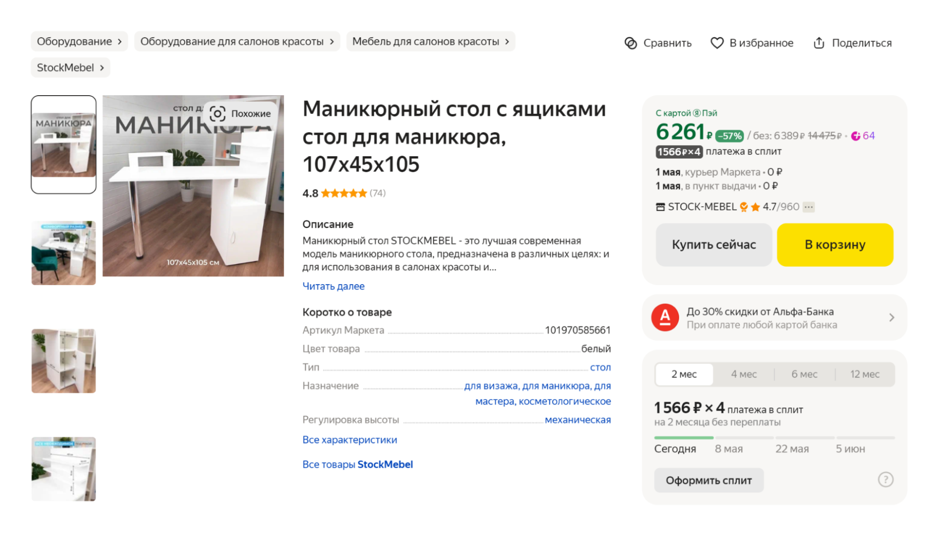
Task: Open the Alfa-Bank promo logo
Action: pyautogui.click(x=665, y=318)
